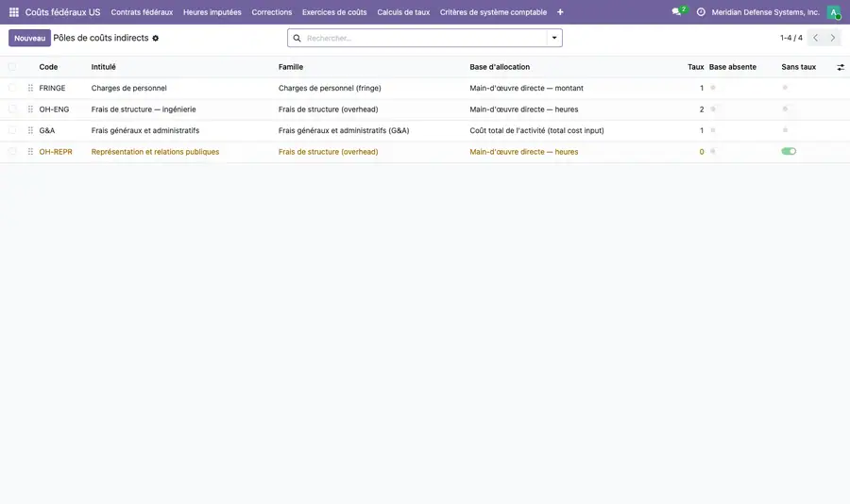This screenshot has height=504, width=850.
Task: Go to previous page arrow
Action: point(815,38)
